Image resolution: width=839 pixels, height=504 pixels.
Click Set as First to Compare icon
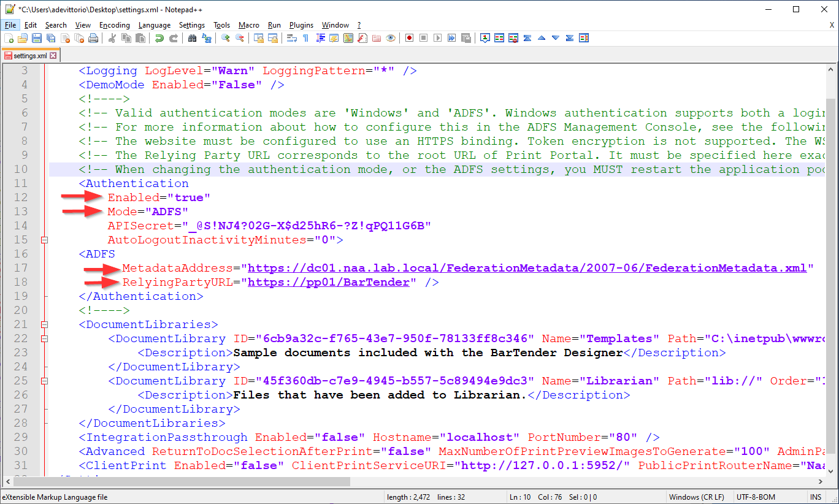[485, 38]
